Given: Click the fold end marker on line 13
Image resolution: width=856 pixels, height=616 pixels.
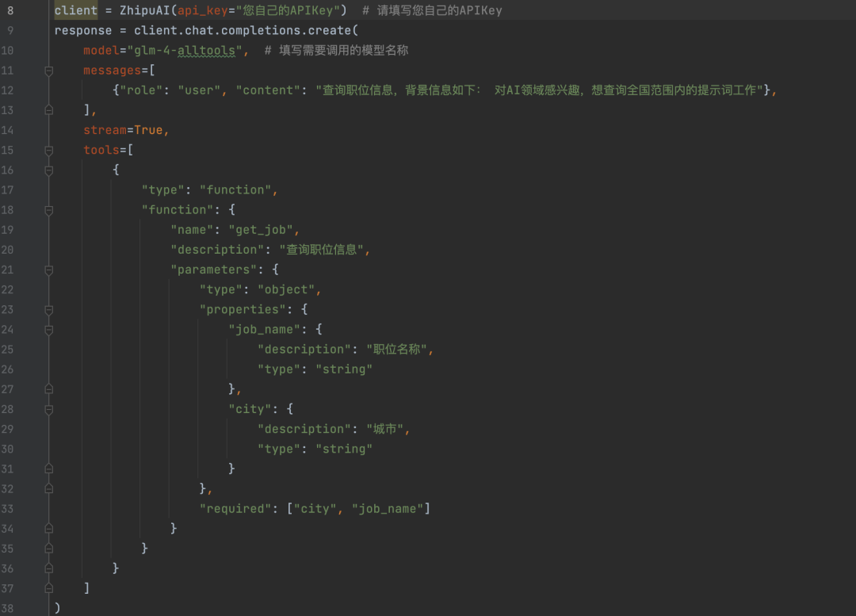Looking at the screenshot, I should [48, 110].
